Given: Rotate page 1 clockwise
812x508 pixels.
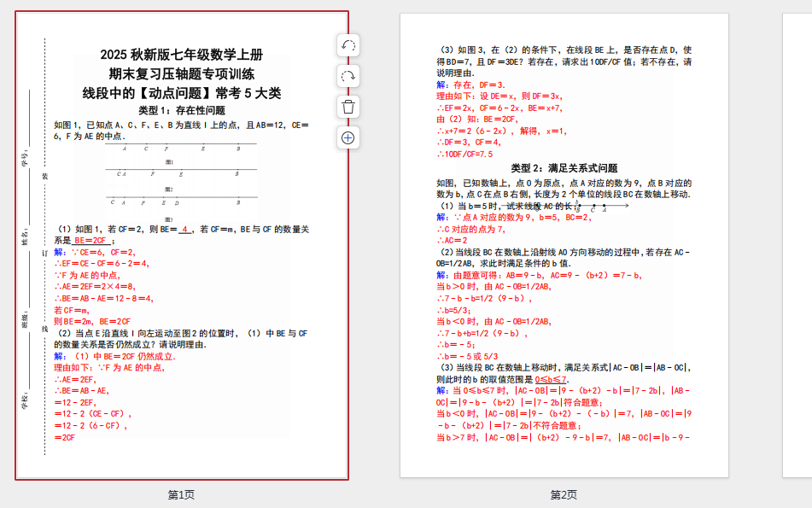Looking at the screenshot, I should (348, 76).
